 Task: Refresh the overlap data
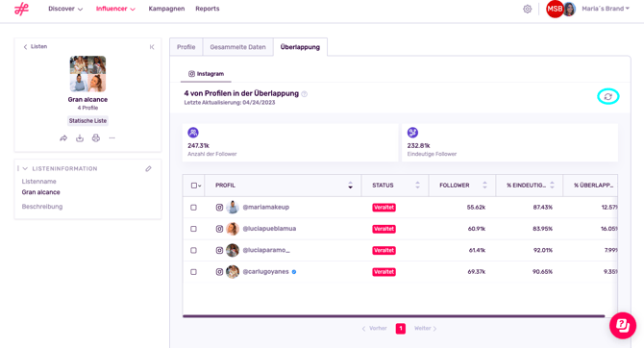click(607, 96)
